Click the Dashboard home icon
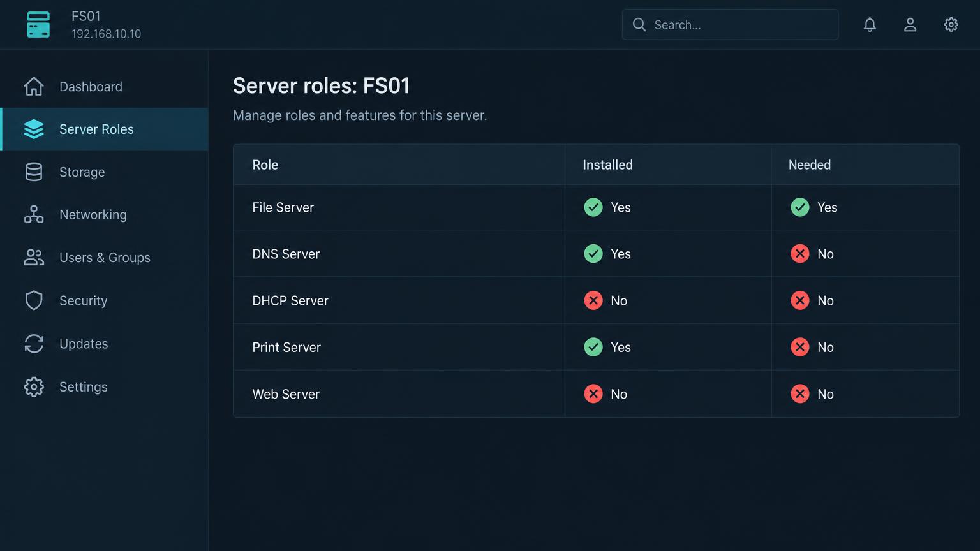Viewport: 980px width, 551px height. (x=34, y=87)
